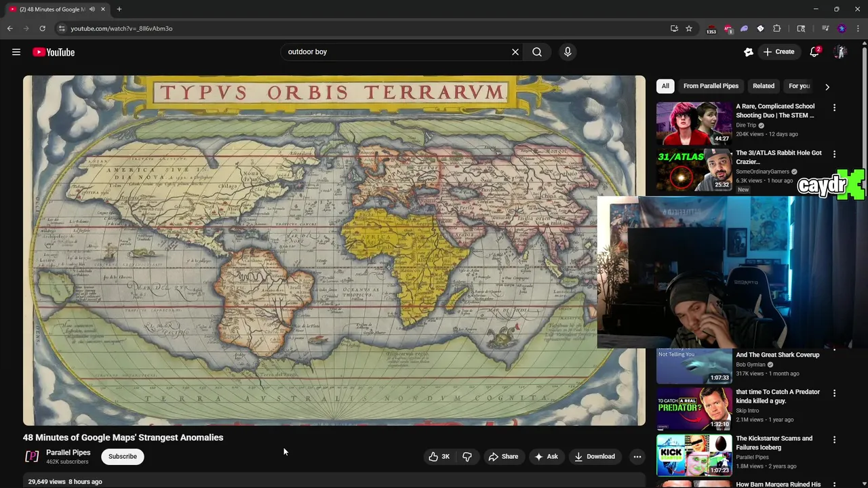Go to the YouTube home logo
The height and width of the screenshot is (488, 868).
point(54,52)
